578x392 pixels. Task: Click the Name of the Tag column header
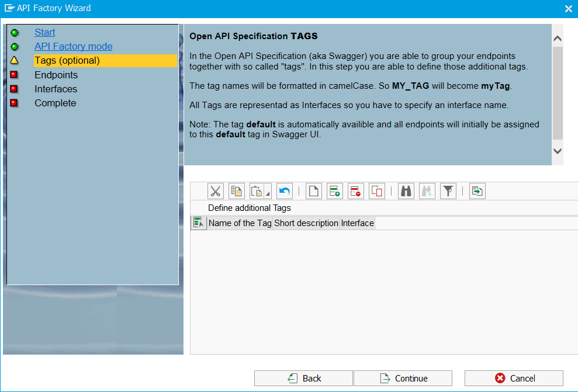pyautogui.click(x=240, y=223)
